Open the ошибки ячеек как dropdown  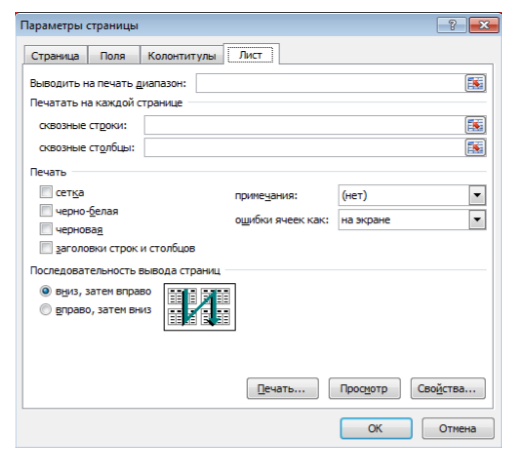(x=477, y=220)
